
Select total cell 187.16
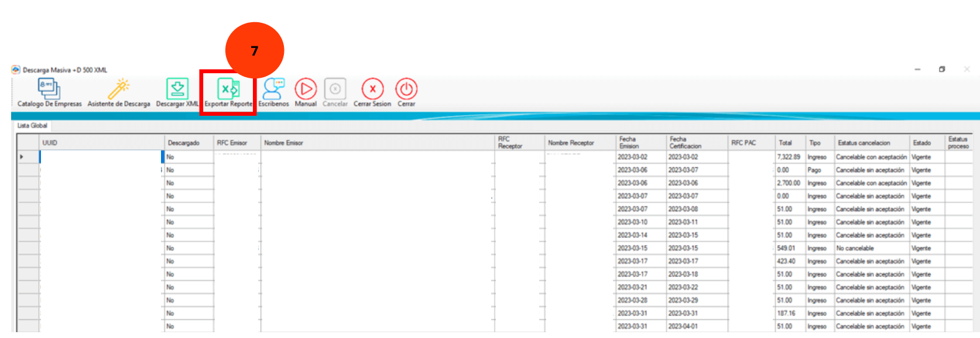(x=790, y=313)
